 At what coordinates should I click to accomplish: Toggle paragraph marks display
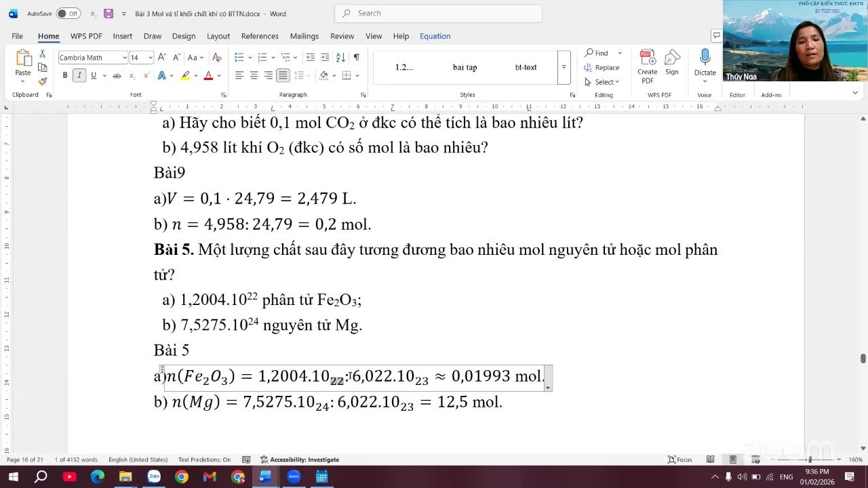[356, 58]
